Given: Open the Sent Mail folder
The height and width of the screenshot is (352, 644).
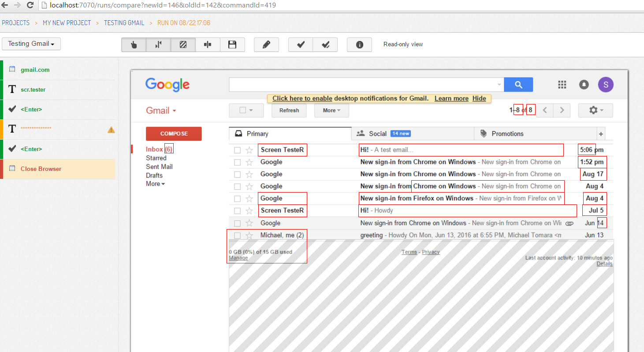Looking at the screenshot, I should pos(159,167).
